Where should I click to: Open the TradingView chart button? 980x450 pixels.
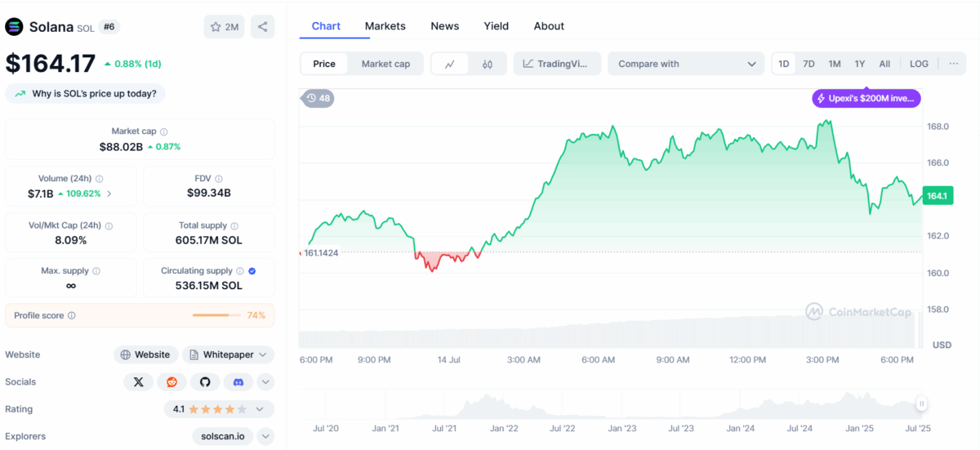click(x=557, y=64)
